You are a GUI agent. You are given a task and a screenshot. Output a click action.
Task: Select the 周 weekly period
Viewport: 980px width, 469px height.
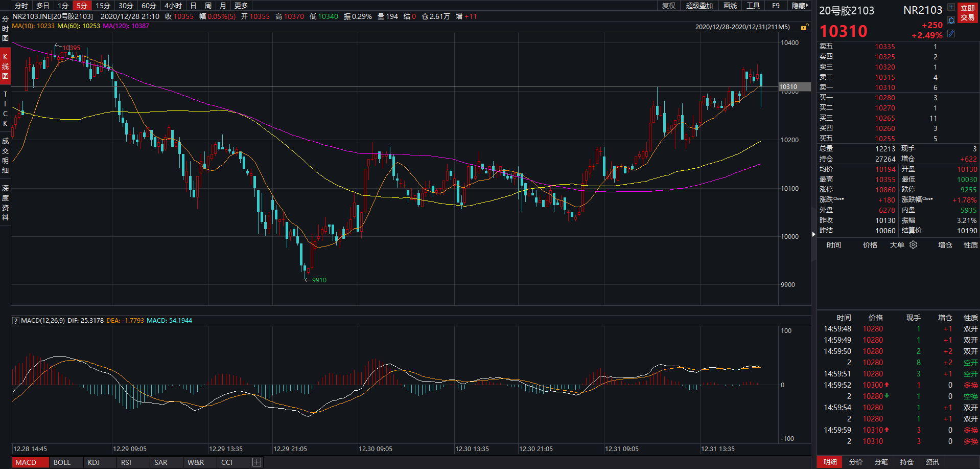(208, 6)
